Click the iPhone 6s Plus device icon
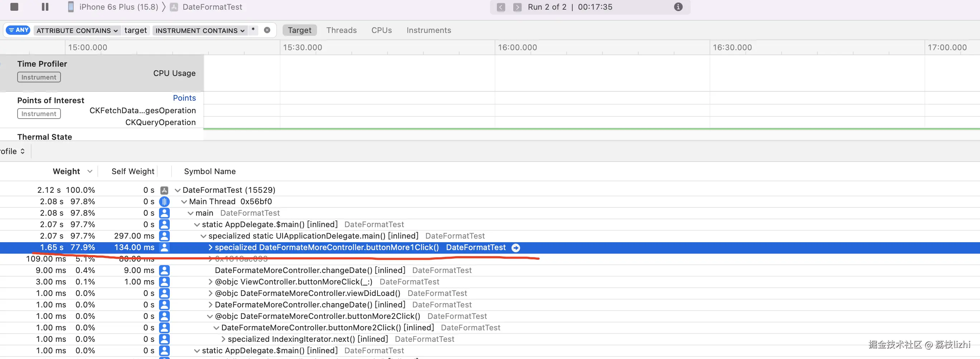980x359 pixels. (x=71, y=7)
